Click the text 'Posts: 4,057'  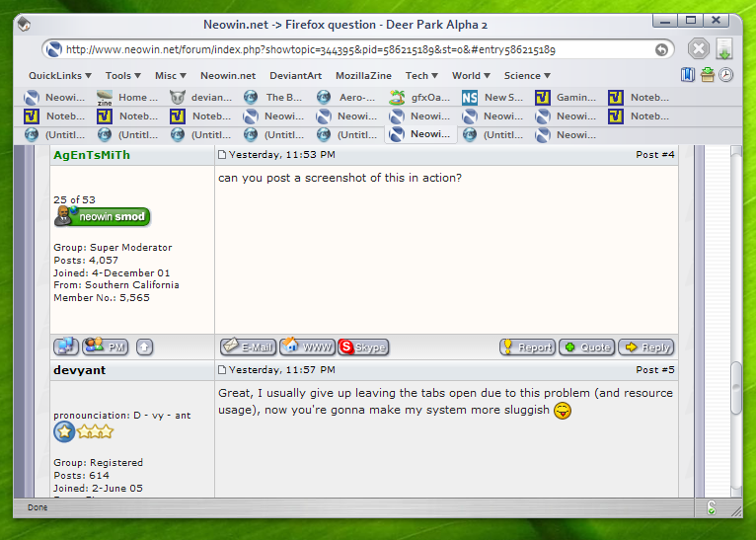[x=86, y=261]
